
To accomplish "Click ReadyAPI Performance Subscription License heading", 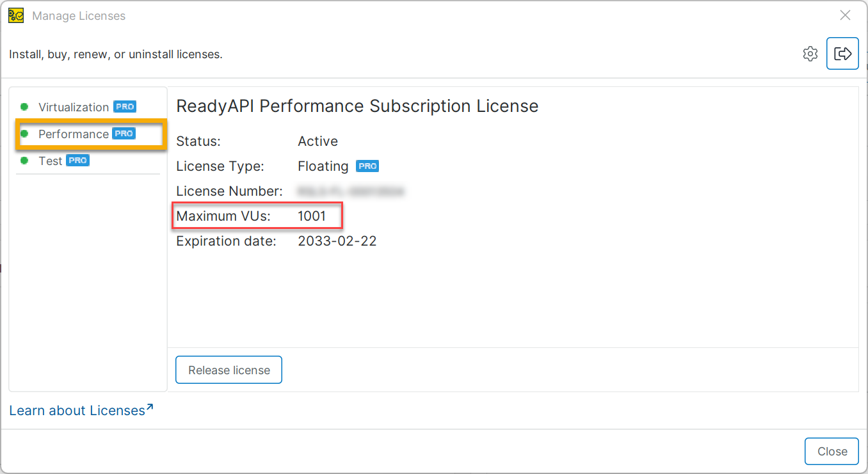I will point(357,106).
